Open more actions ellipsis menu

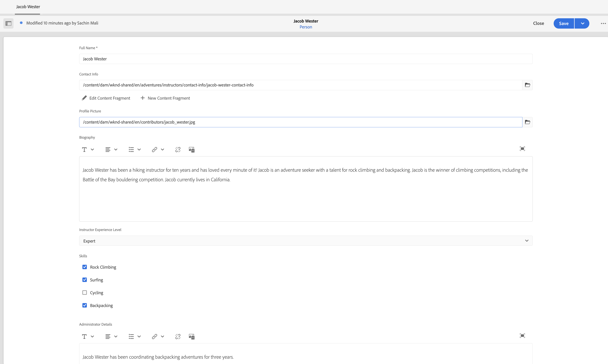point(603,23)
